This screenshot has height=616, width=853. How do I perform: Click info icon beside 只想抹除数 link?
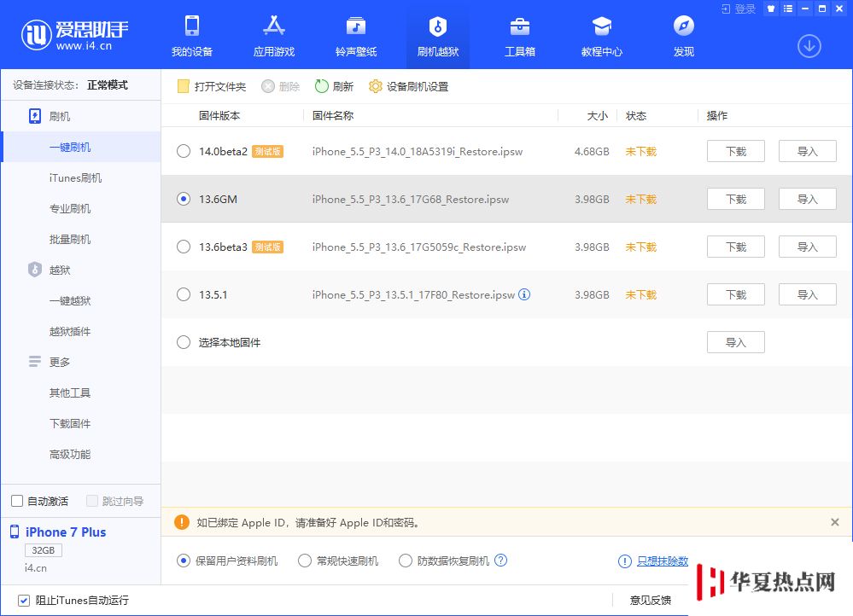click(624, 561)
